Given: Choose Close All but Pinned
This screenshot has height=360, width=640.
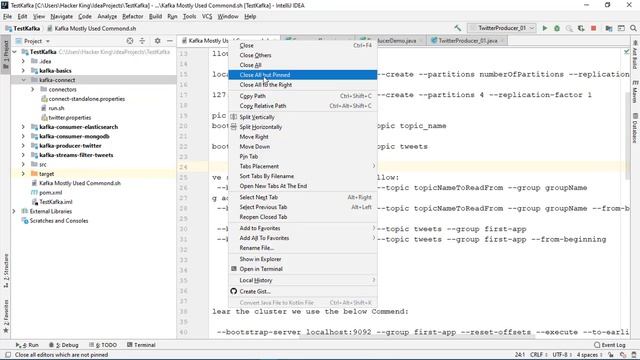Looking at the screenshot, I should [303, 75].
